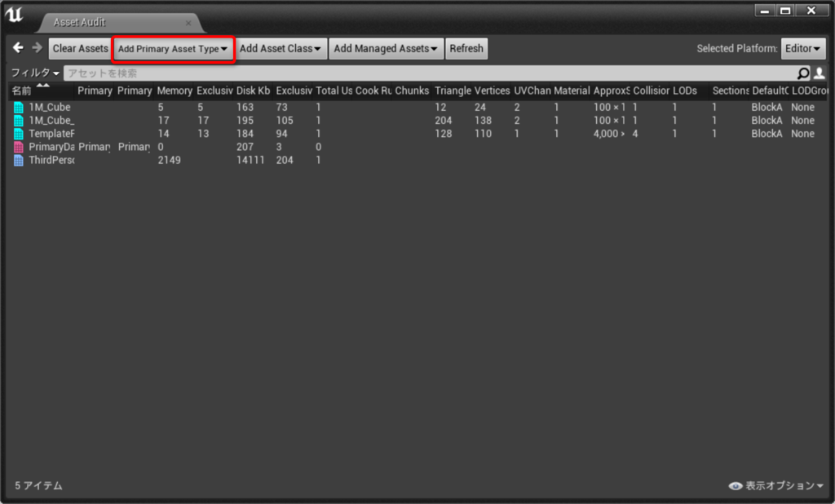This screenshot has width=835, height=504.
Task: Sort by LODGroup column header
Action: point(810,91)
